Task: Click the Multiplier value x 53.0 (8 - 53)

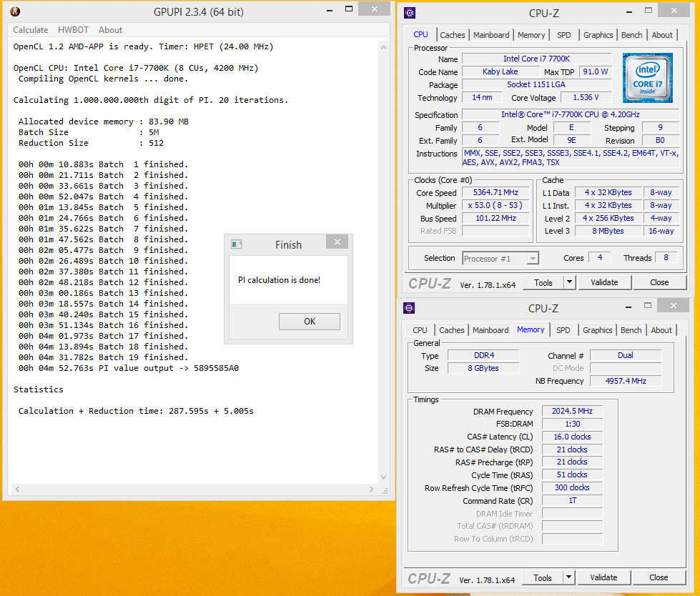Action: pyautogui.click(x=496, y=206)
